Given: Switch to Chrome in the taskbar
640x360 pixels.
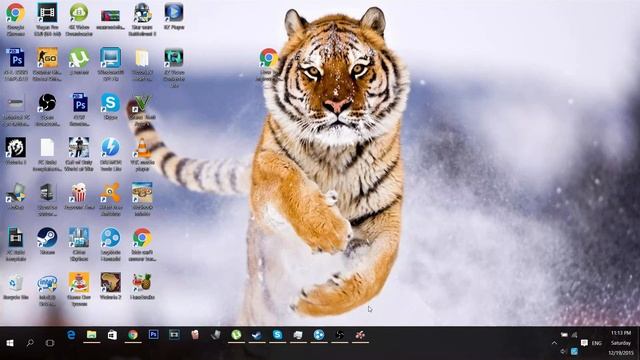Looking at the screenshot, I should pyautogui.click(x=133, y=335).
